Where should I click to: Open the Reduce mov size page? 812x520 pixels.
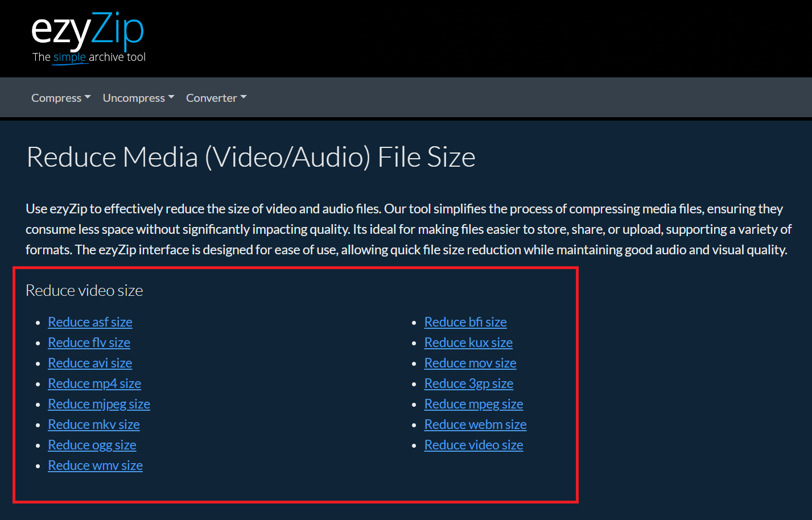click(x=470, y=362)
